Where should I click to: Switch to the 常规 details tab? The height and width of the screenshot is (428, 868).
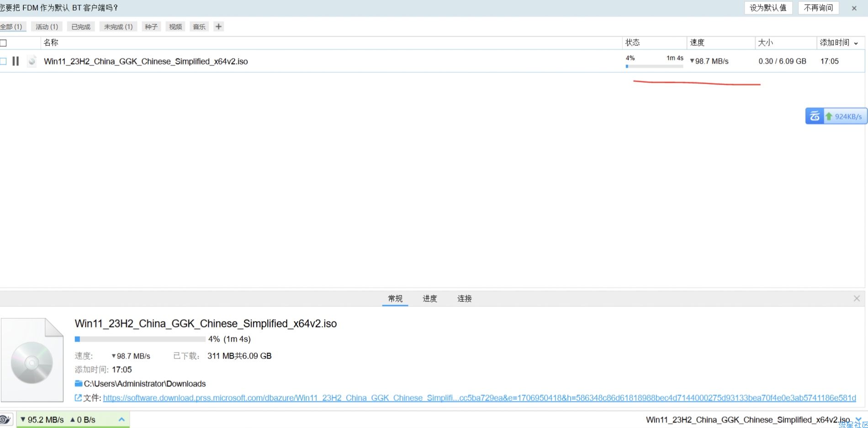tap(395, 299)
